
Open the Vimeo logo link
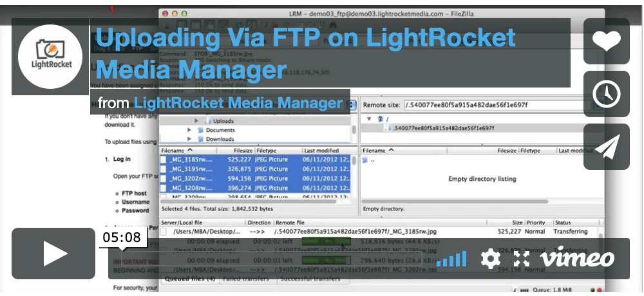pos(577,258)
